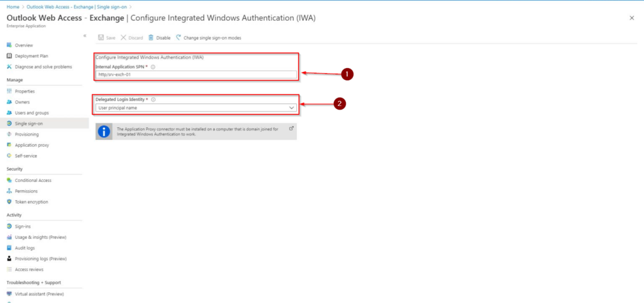The height and width of the screenshot is (303, 644).
Task: Close the configuration blade with X
Action: [631, 18]
